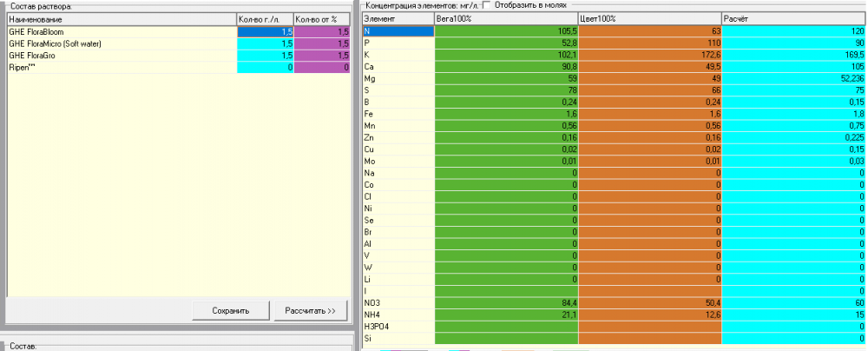Enable the 'Отобразить в молях' checkbox
The height and width of the screenshot is (351, 868).
click(487, 5)
